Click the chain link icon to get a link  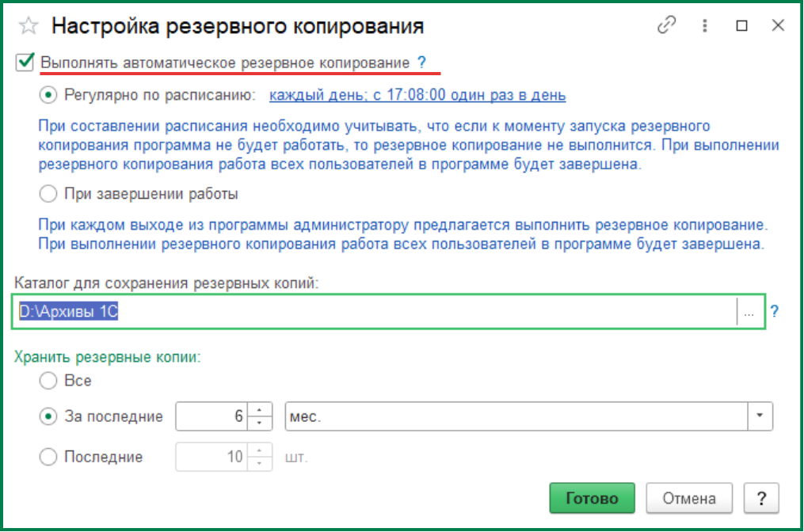click(665, 25)
